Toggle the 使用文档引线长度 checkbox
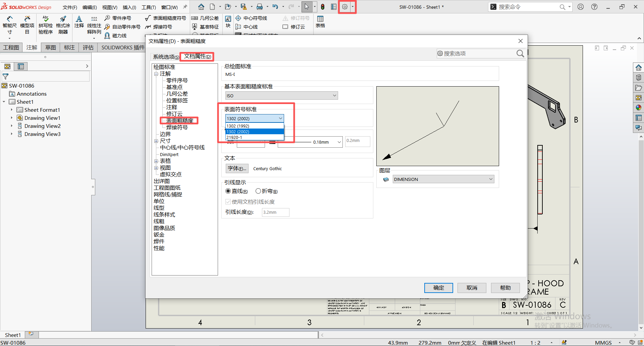 [228, 202]
